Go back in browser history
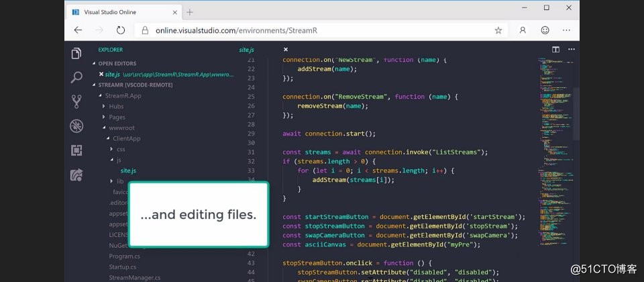644x282 pixels. 78,30
